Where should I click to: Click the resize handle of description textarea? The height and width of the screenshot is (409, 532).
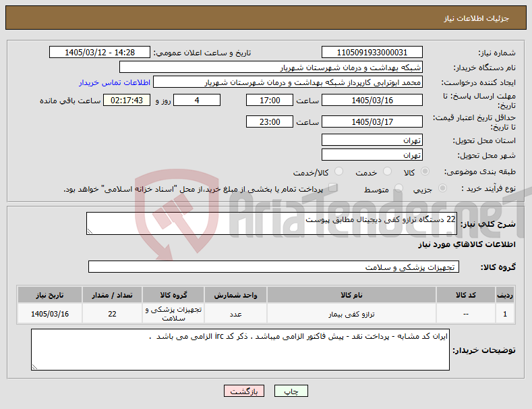pos(90,231)
